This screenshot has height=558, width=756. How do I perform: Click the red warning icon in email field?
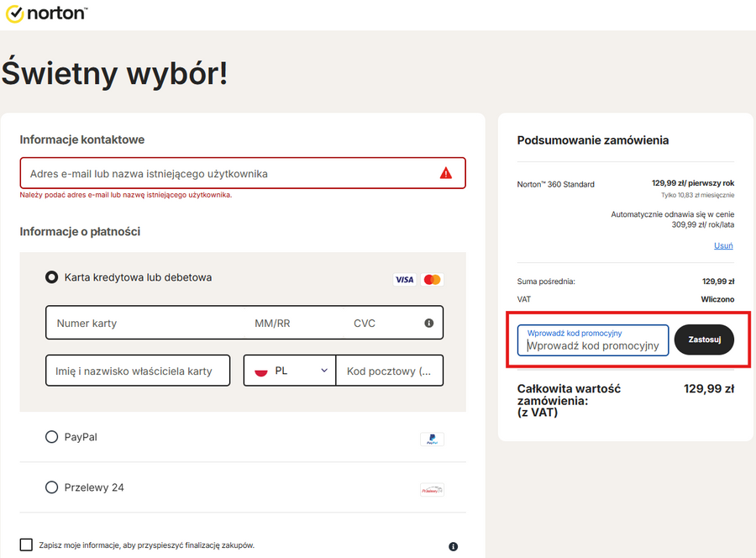pyautogui.click(x=445, y=173)
